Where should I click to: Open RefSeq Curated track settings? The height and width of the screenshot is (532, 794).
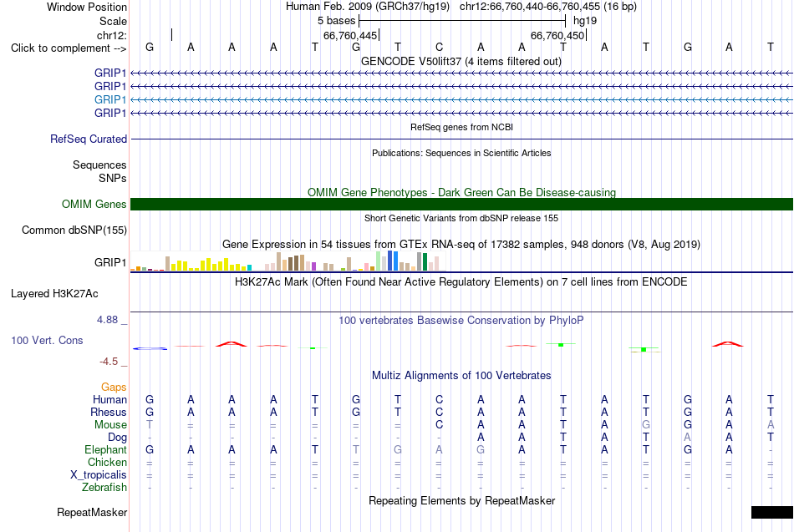[89, 139]
